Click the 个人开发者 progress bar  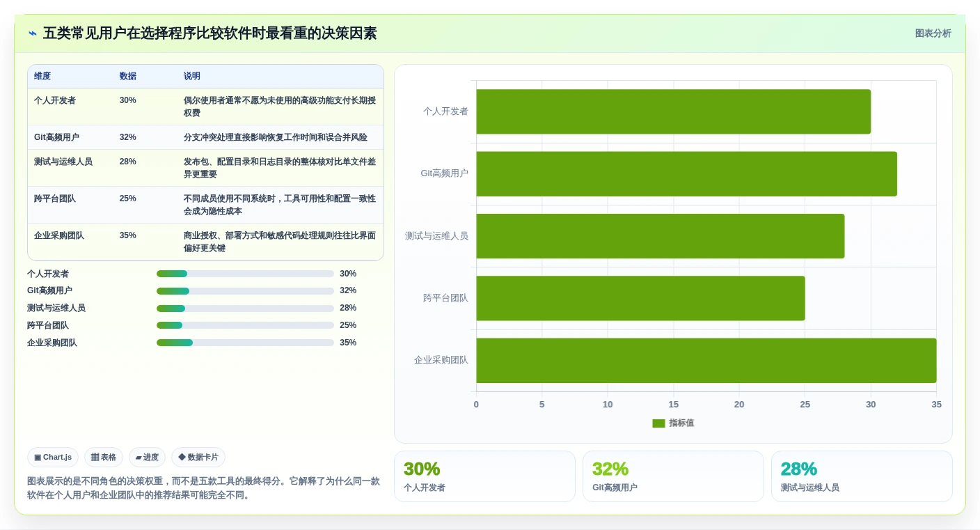[x=245, y=274]
